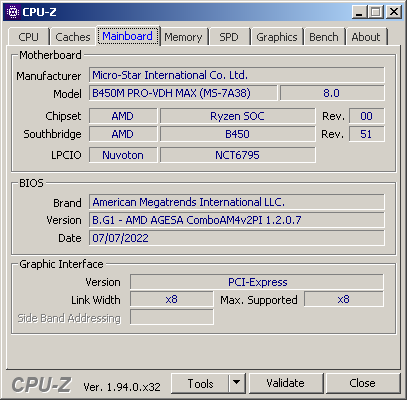This screenshot has height=400, width=407.
Task: Open the Caches tab
Action: [x=73, y=37]
